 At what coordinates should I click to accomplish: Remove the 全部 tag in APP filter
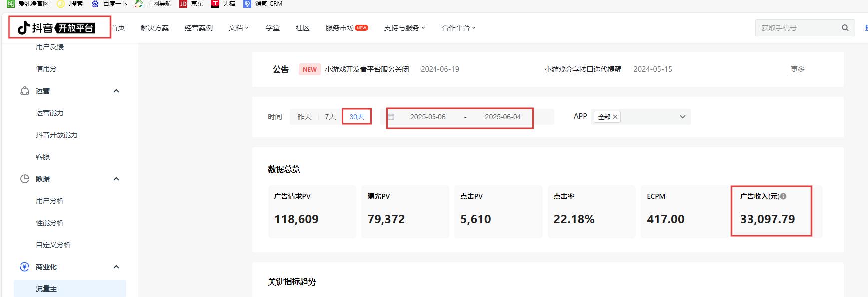[615, 117]
